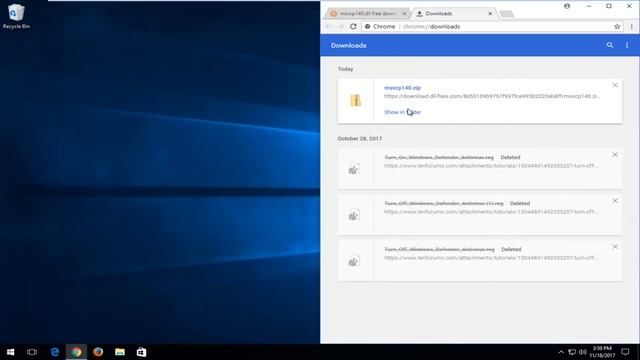This screenshot has height=360, width=640.
Task: Open the Downloads page more-actions menu
Action: tap(627, 45)
